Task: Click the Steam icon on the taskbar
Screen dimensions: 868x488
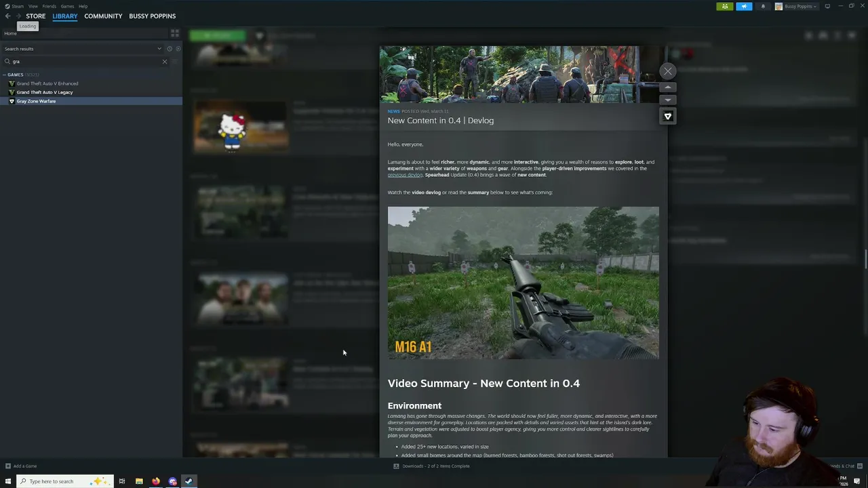Action: click(x=189, y=481)
